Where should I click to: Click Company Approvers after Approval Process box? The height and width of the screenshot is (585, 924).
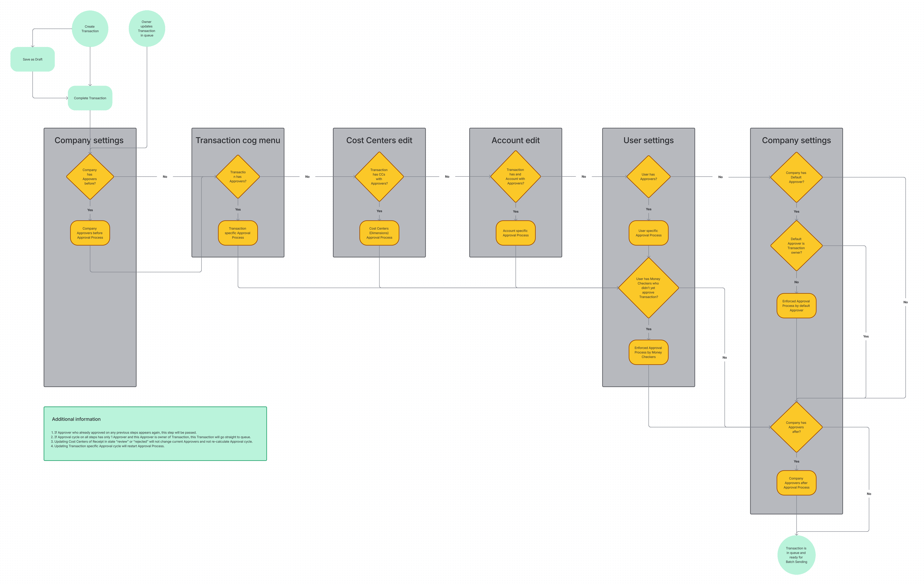tap(796, 483)
